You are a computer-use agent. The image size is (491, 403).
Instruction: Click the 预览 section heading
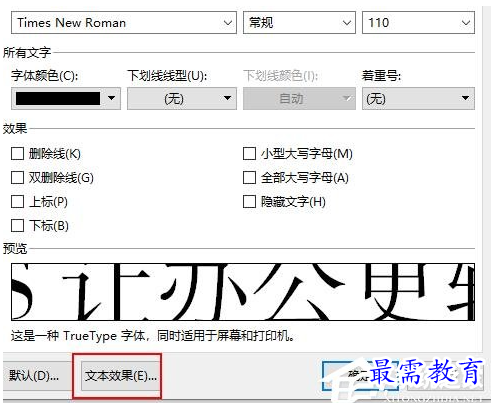15,249
